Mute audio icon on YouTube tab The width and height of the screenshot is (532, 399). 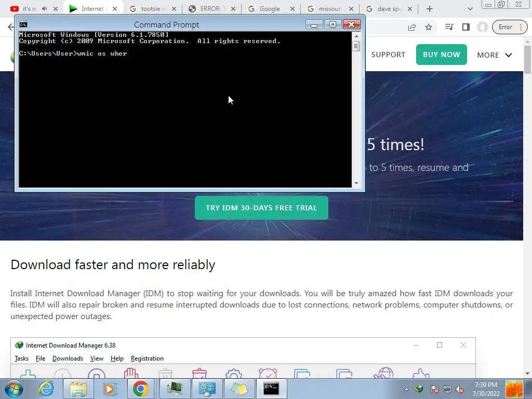[45, 9]
